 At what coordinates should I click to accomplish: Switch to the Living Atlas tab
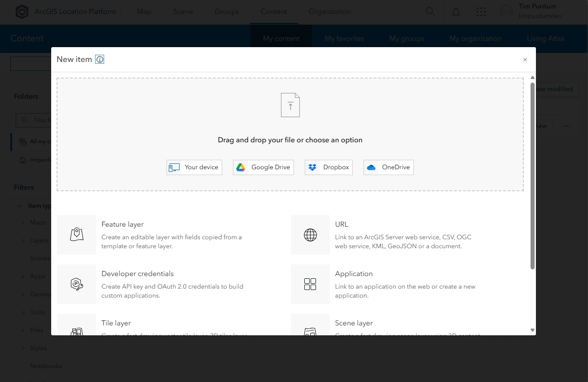point(545,39)
